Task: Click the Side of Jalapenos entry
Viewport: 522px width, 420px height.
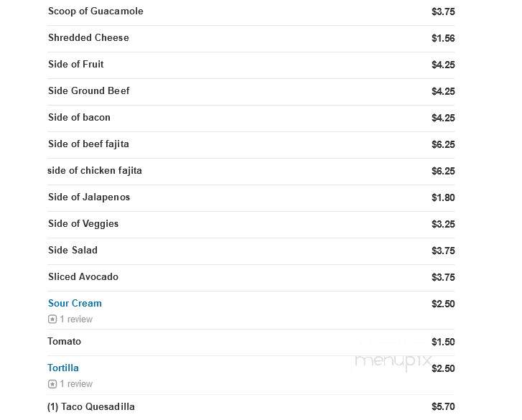Action: point(251,197)
